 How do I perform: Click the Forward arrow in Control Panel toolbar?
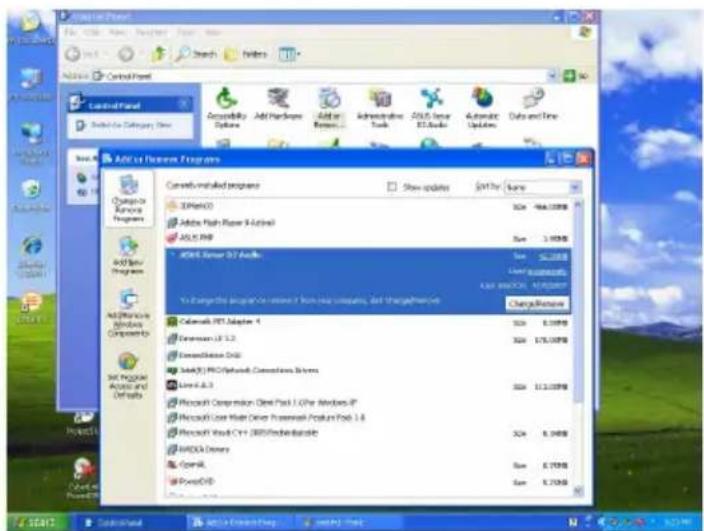(126, 54)
